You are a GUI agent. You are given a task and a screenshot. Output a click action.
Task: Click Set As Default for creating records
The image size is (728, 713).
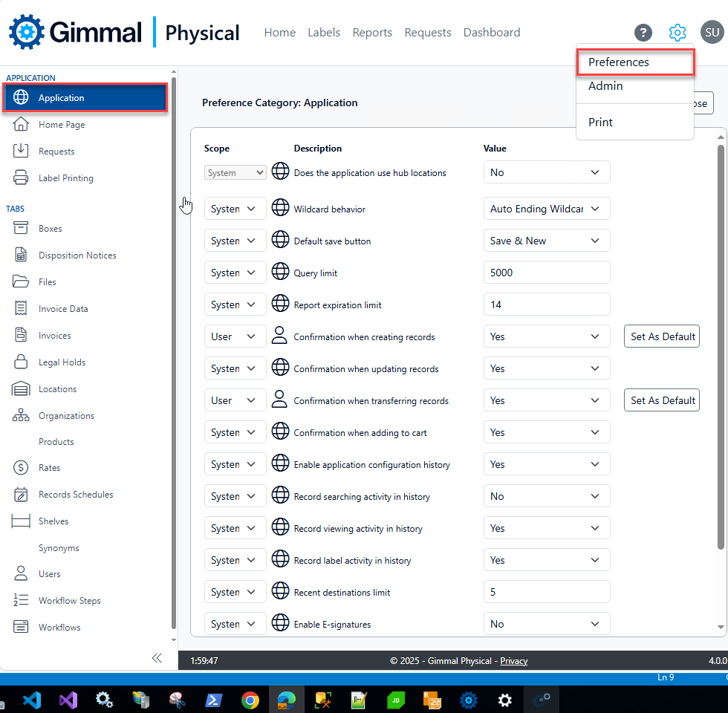click(662, 337)
